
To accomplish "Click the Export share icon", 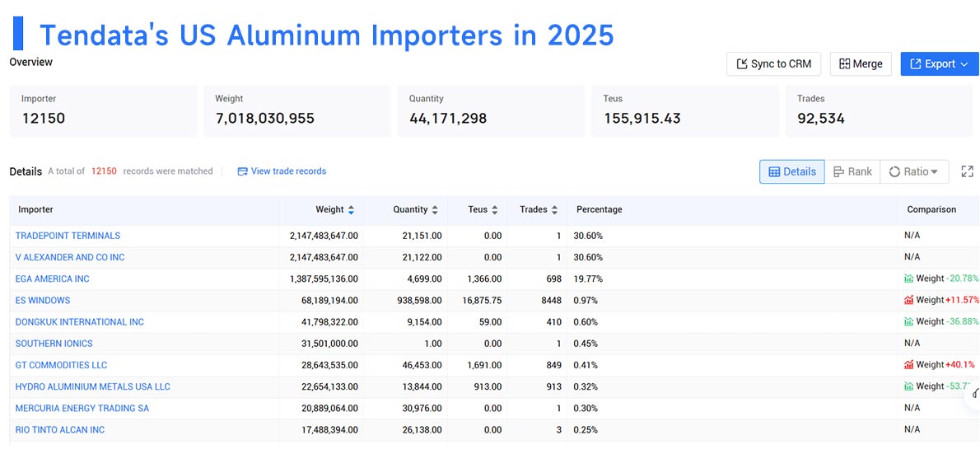I will pos(916,63).
